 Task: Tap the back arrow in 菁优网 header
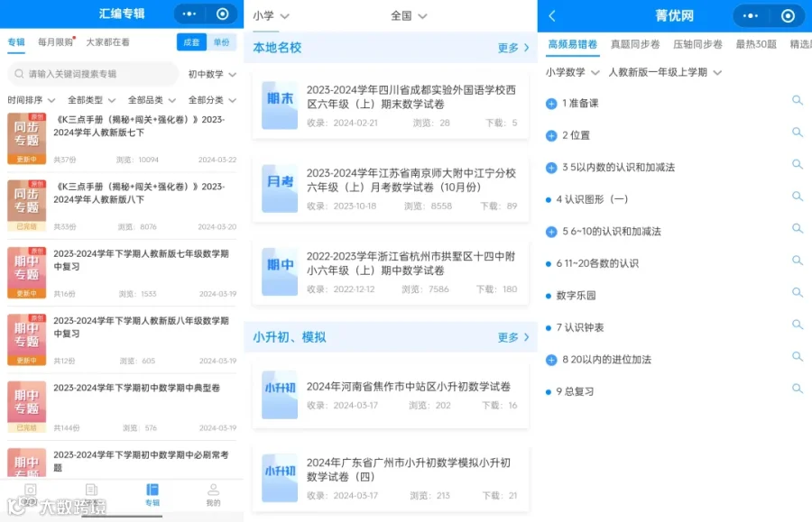552,16
